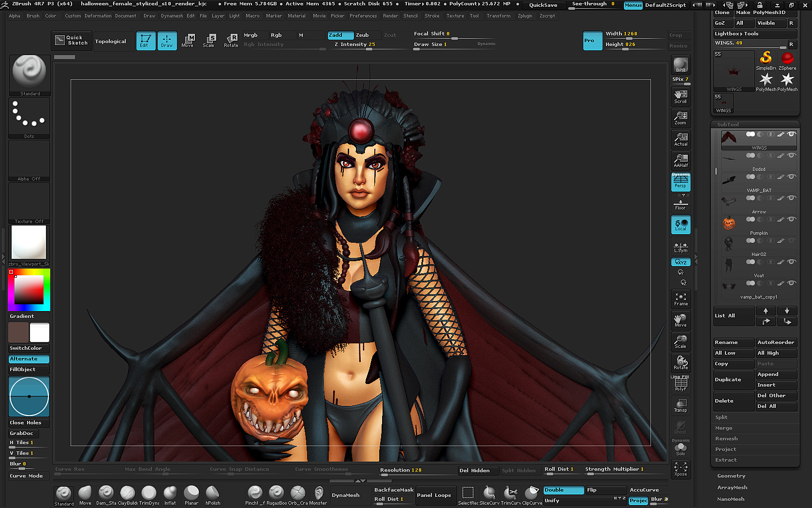This screenshot has height=508, width=812.
Task: Click the Quick Sketch button
Action: tap(72, 41)
